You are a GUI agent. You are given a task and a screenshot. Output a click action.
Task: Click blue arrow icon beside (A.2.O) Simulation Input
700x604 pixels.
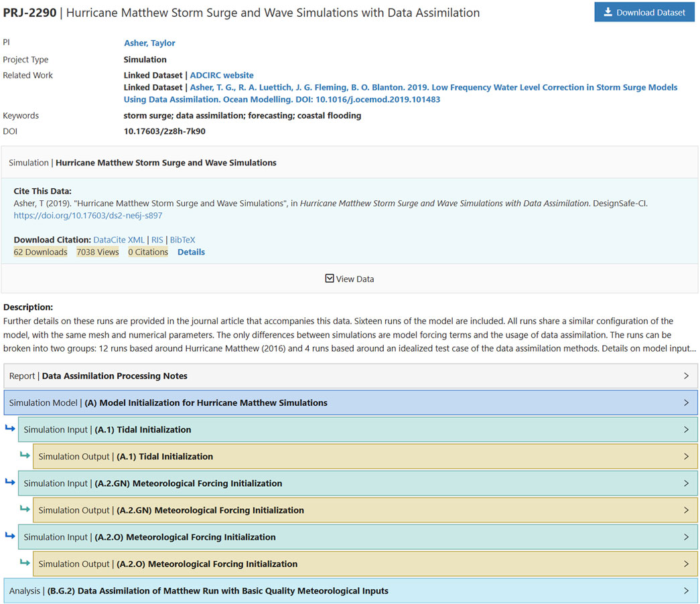pos(10,536)
